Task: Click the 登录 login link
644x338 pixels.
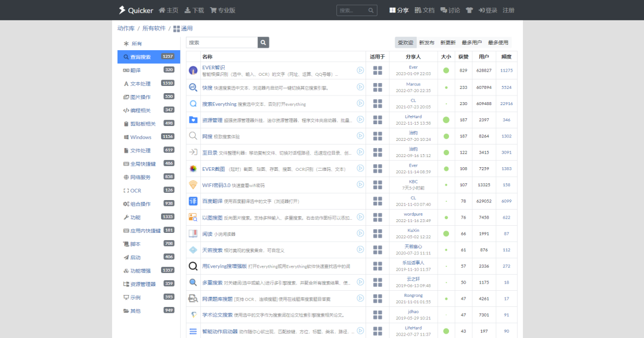Action: [488, 10]
